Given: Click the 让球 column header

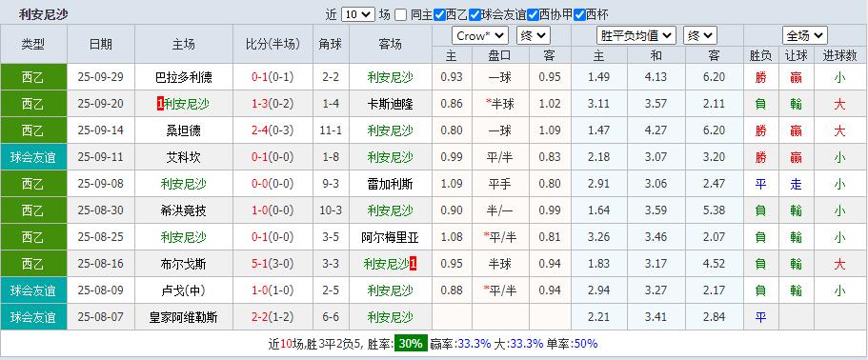Looking at the screenshot, I should pos(796,55).
